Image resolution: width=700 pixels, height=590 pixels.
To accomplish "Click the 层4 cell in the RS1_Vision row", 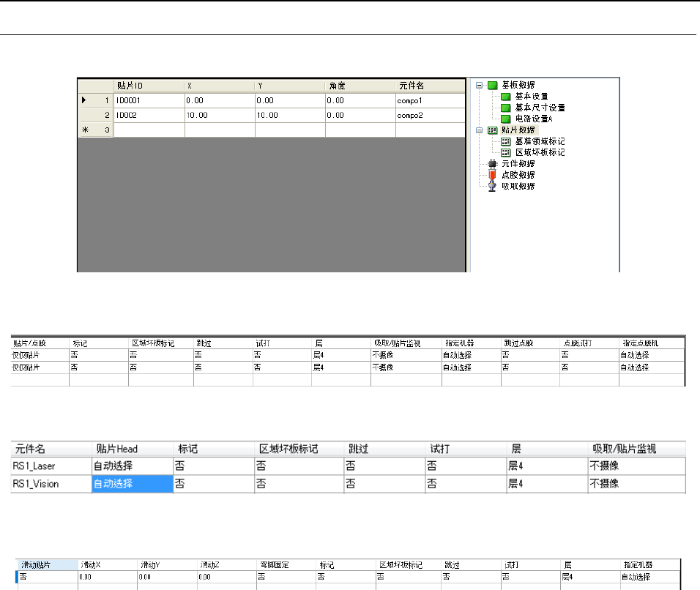I will click(x=547, y=484).
